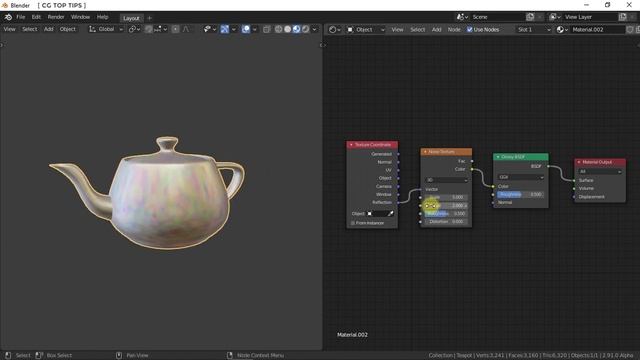Open the Slot 1 material slot dropdown
Screen dimensions: 640x360
[x=533, y=29]
